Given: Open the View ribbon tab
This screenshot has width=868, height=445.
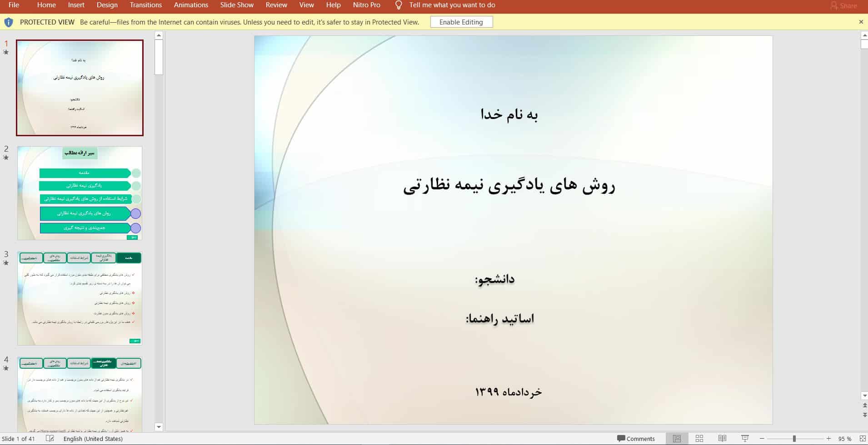Looking at the screenshot, I should (x=306, y=5).
